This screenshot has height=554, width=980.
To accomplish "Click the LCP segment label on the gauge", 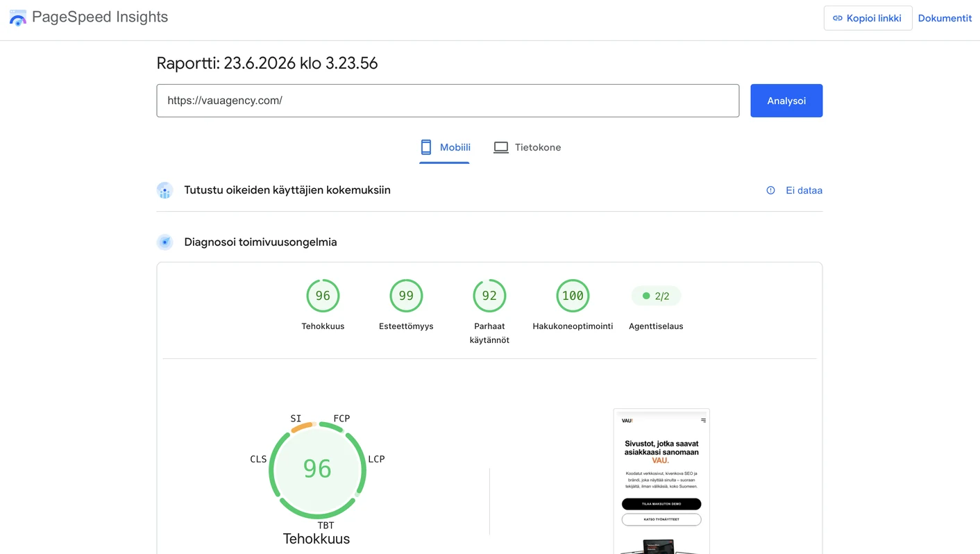I will pos(376,459).
